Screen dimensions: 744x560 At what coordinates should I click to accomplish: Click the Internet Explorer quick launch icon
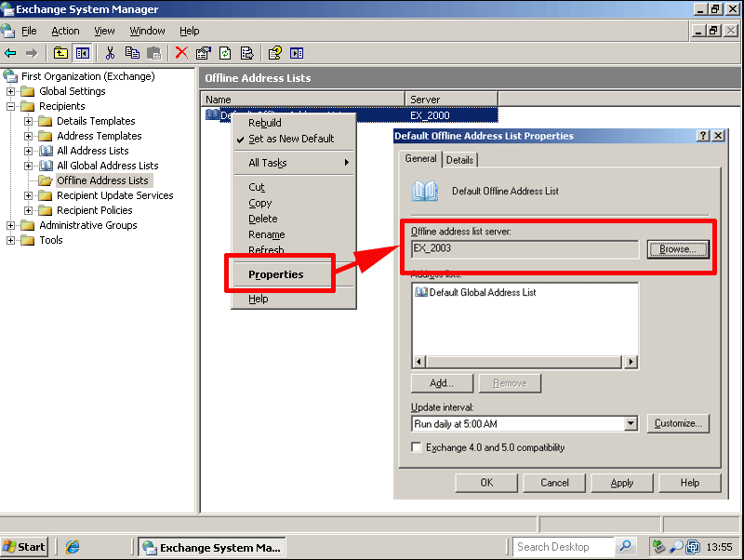(73, 547)
